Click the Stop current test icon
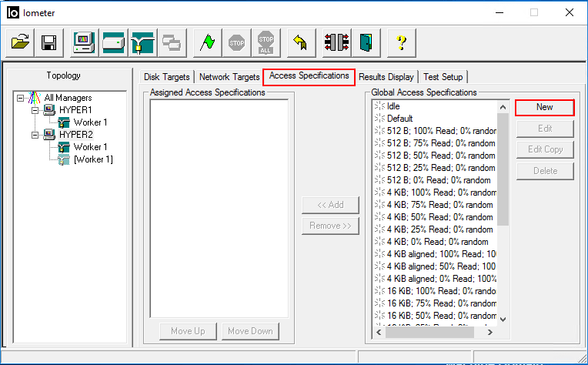This screenshot has width=588, height=365. pyautogui.click(x=236, y=43)
